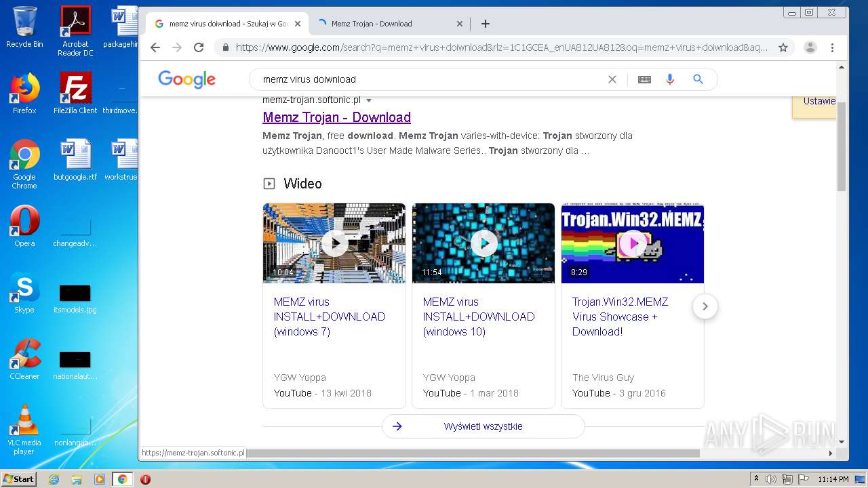Reload the Google search page
This screenshot has height=488, width=868.
click(199, 47)
